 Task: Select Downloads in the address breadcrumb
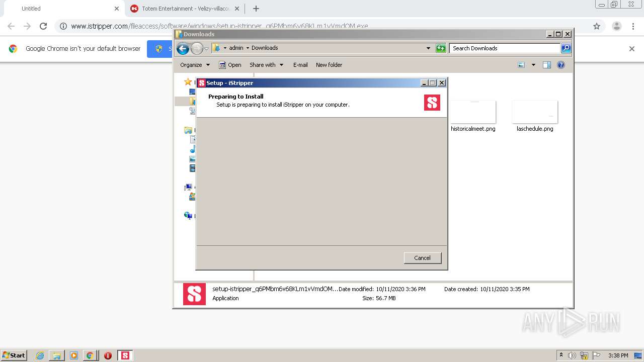tap(265, 48)
